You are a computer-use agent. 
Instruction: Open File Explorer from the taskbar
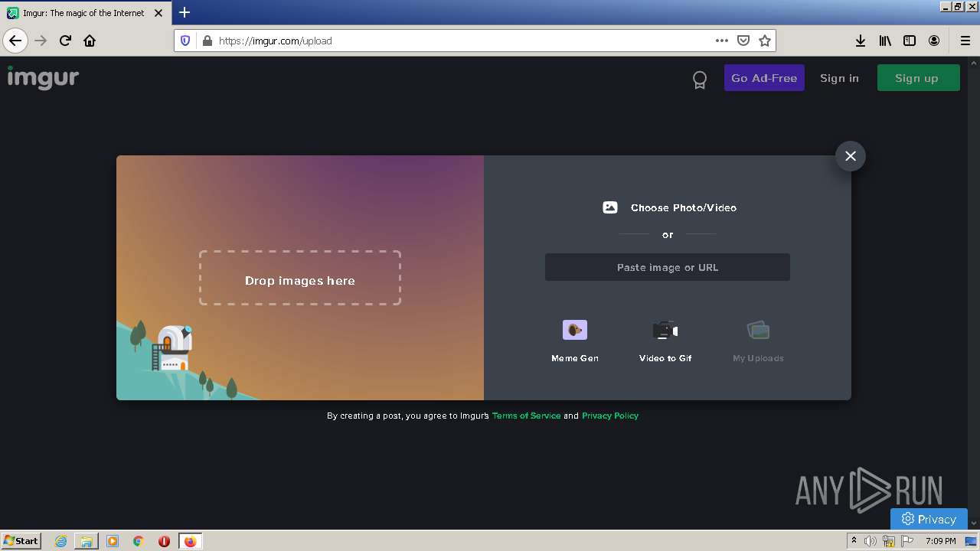tap(87, 541)
